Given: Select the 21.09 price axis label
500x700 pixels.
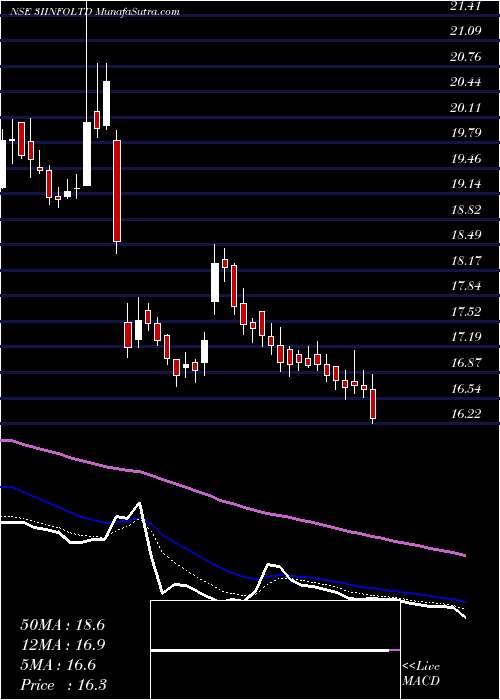Looking at the screenshot, I should pyautogui.click(x=468, y=31).
